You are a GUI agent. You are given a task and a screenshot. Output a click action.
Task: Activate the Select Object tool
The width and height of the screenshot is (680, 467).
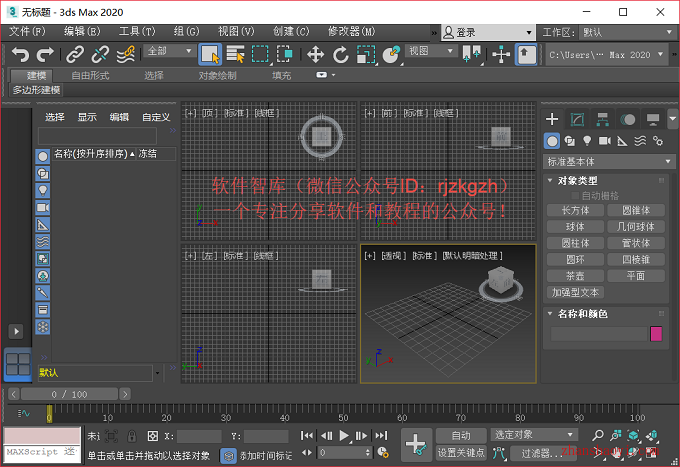click(x=210, y=55)
